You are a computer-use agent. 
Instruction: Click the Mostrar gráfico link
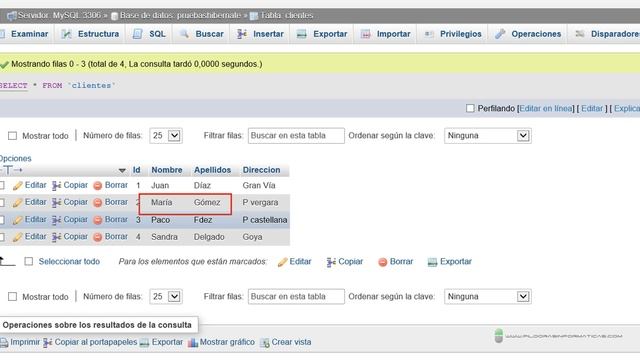[227, 342]
